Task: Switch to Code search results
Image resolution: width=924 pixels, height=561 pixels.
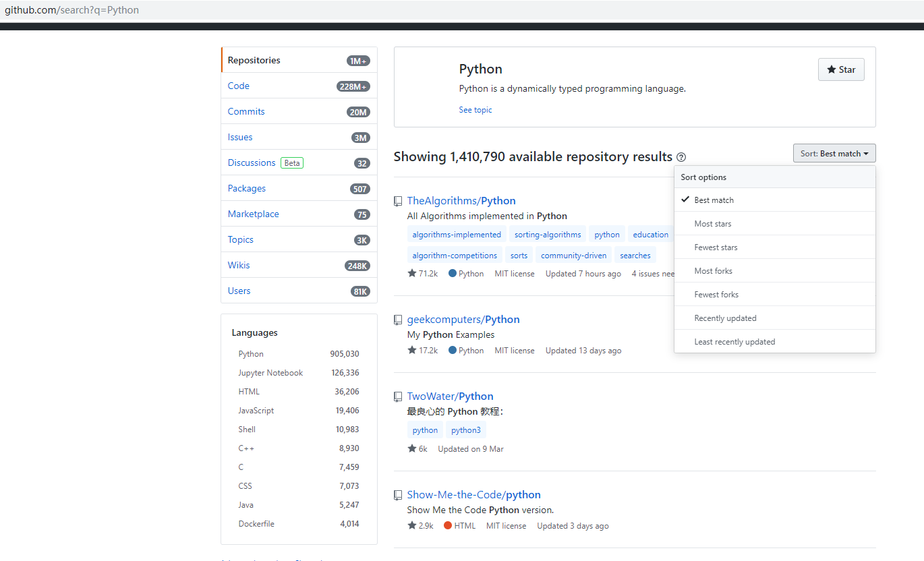Action: tap(299, 86)
